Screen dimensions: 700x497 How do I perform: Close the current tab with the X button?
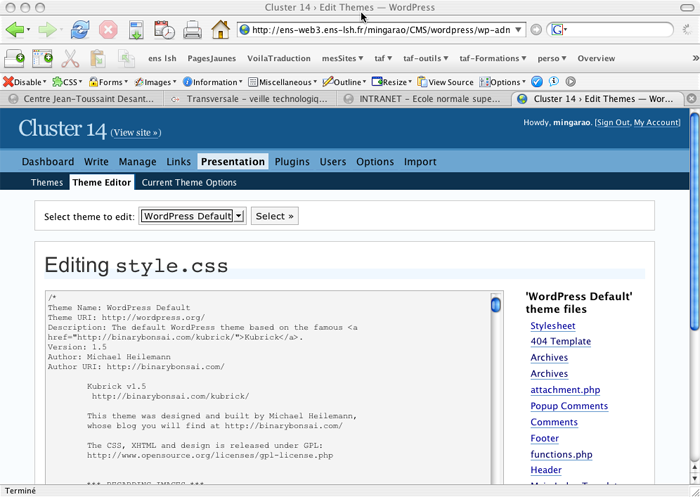pos(691,99)
